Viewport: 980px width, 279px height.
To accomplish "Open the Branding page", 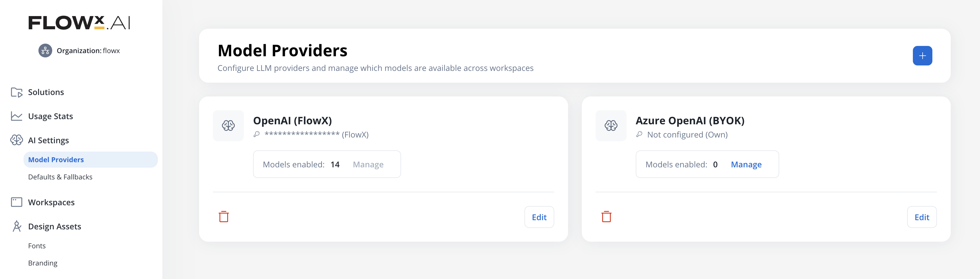I will 43,263.
